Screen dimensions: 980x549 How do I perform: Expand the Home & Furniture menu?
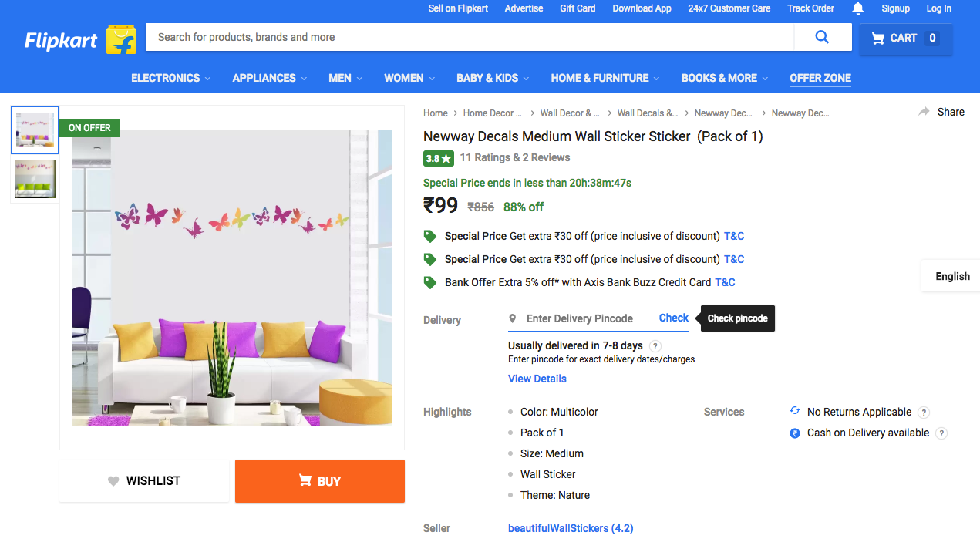pyautogui.click(x=605, y=78)
